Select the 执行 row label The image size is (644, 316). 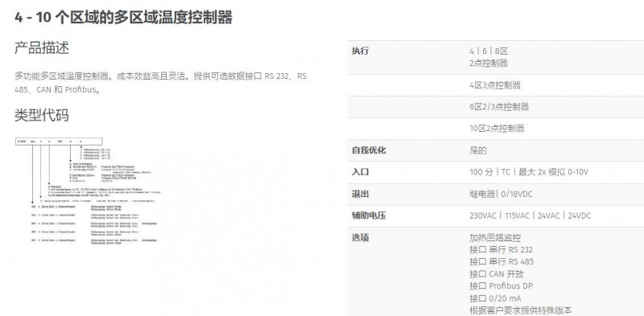360,51
